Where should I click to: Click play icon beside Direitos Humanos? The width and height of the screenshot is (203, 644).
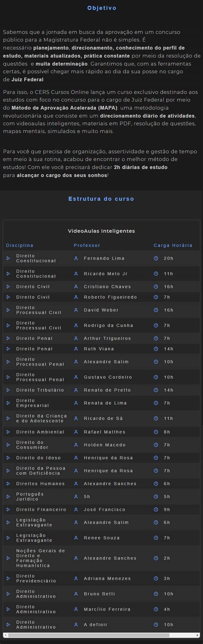[x=8, y=484]
